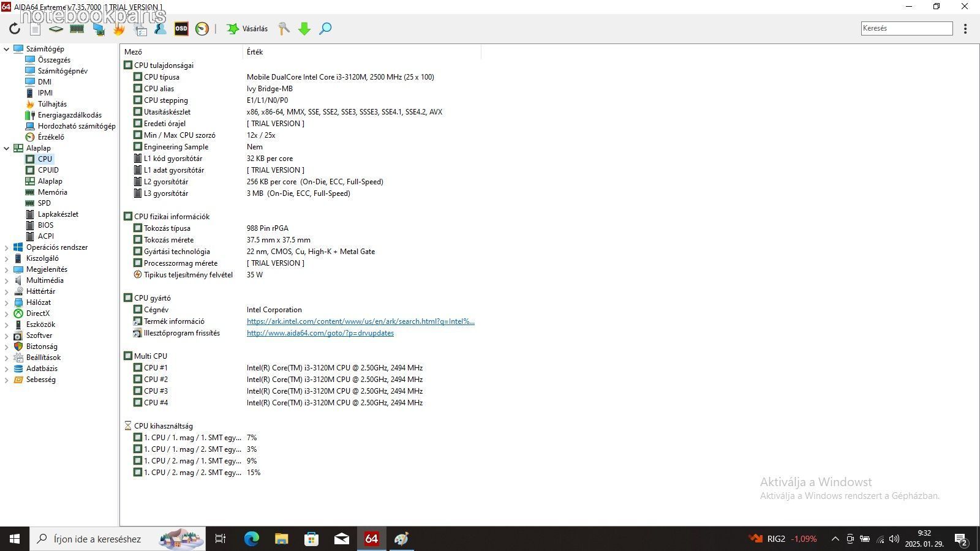This screenshot has width=980, height=551.
Task: Open the IPMI tree item
Action: click(45, 93)
